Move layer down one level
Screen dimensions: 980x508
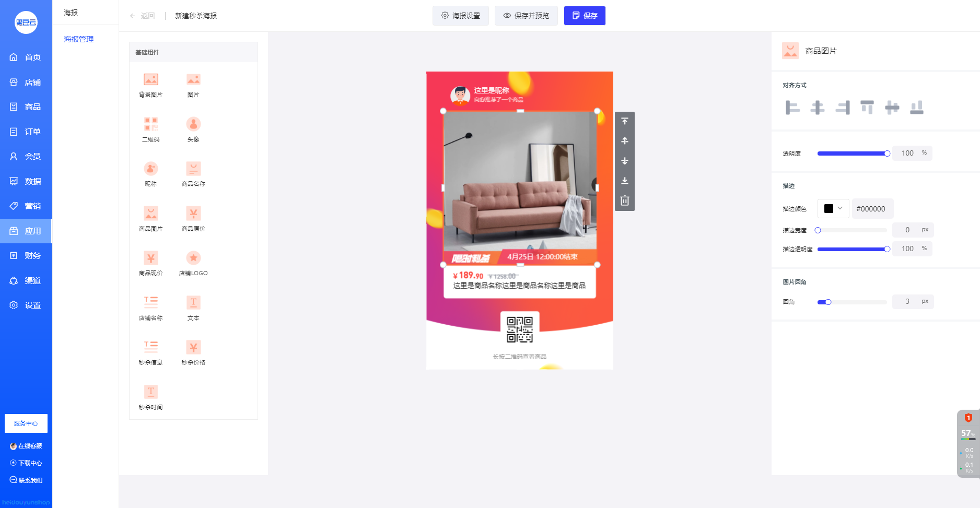coord(625,161)
